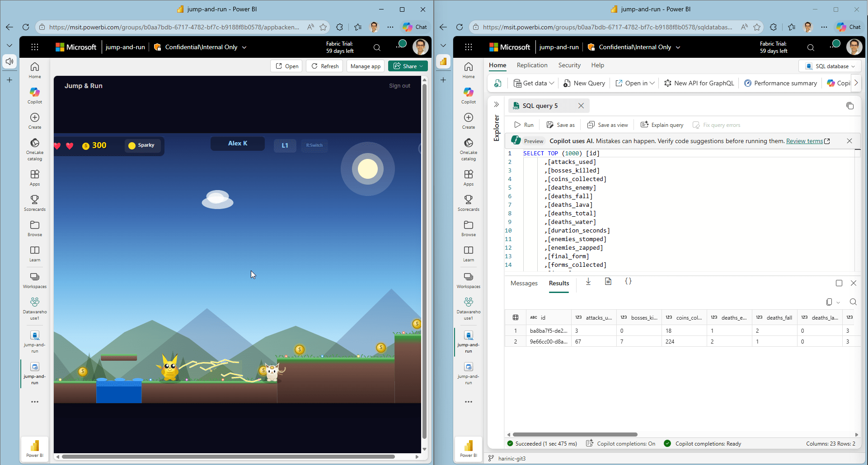Screen dimensions: 868x465
Task: Click the game area vertical scrollbar
Action: [424, 262]
